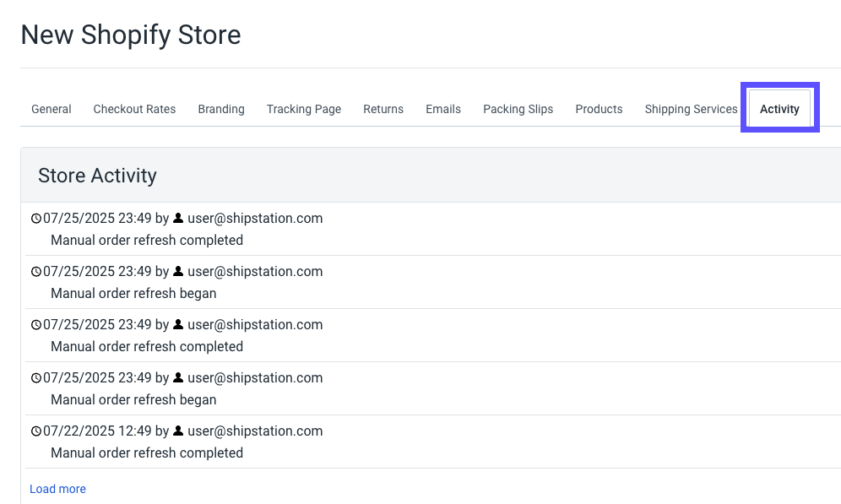Viewport: 841px width, 504px height.
Task: Click the clock icon on the first activity entry
Action: (35, 218)
